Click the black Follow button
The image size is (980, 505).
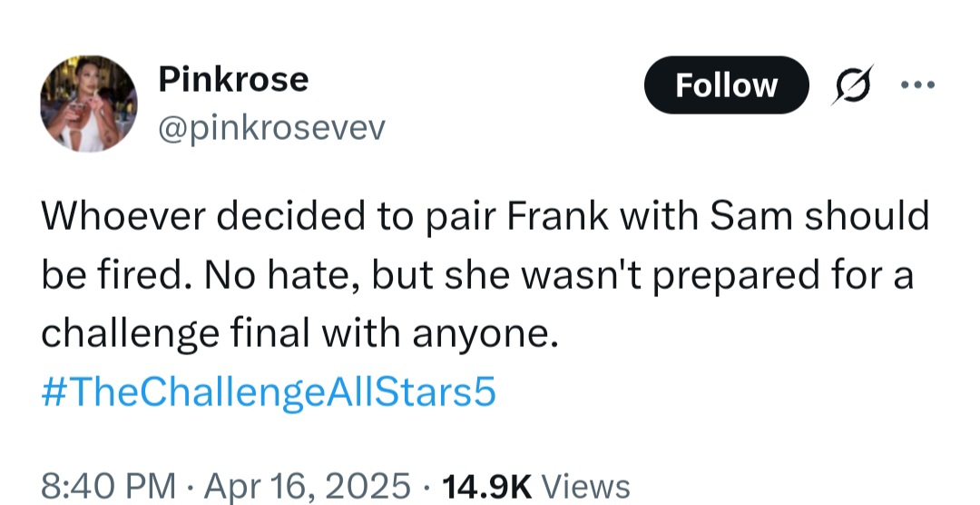point(726,85)
